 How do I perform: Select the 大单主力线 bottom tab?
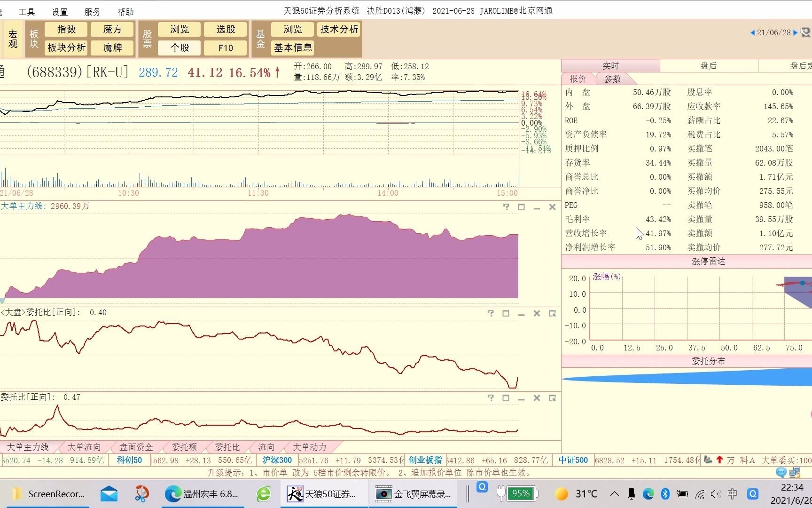[x=28, y=447]
